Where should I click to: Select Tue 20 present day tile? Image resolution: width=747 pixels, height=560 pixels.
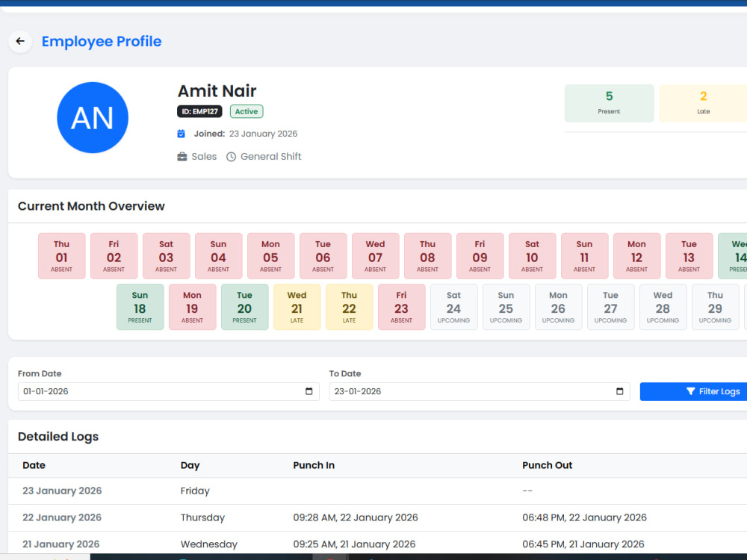pyautogui.click(x=245, y=307)
